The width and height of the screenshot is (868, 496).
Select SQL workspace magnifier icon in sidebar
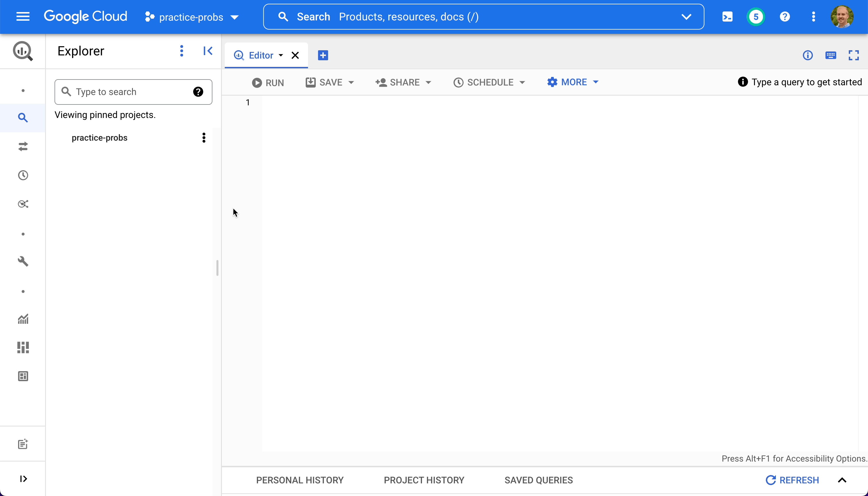click(x=23, y=118)
